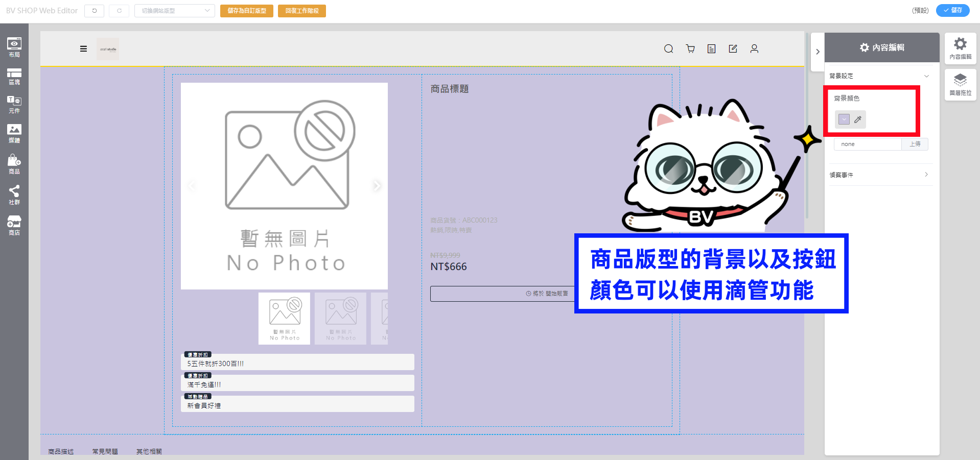Click the edit pencil-note icon in header

733,49
